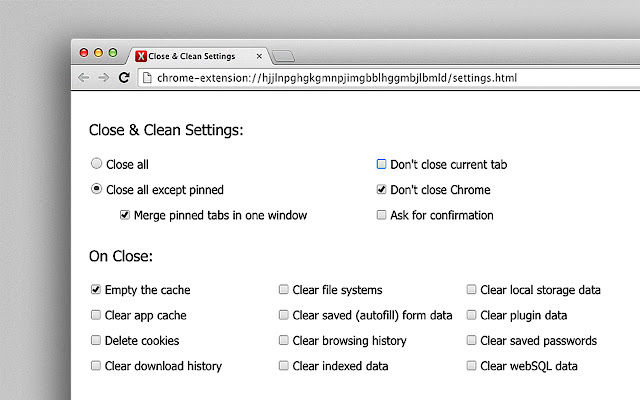Check Clear browsing history
Viewport: 640px width, 400px height.
(x=284, y=341)
